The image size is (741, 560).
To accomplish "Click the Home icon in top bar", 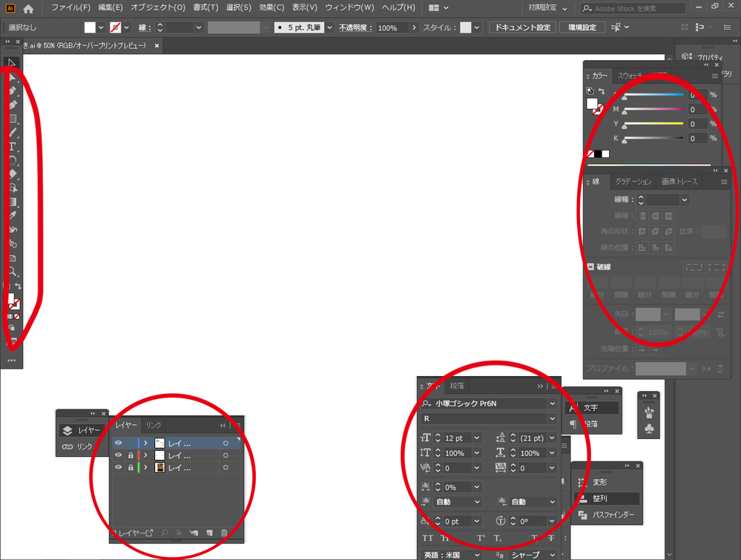I will point(28,8).
